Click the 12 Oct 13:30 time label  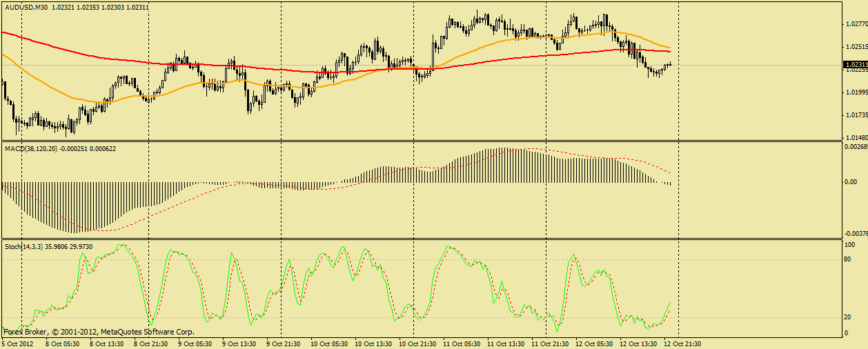pyautogui.click(x=638, y=343)
